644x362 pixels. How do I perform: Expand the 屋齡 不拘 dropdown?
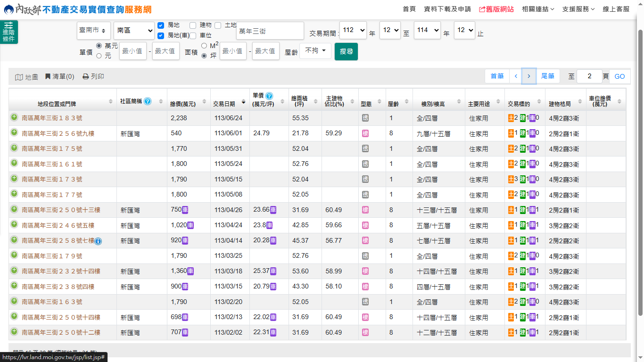click(x=315, y=51)
